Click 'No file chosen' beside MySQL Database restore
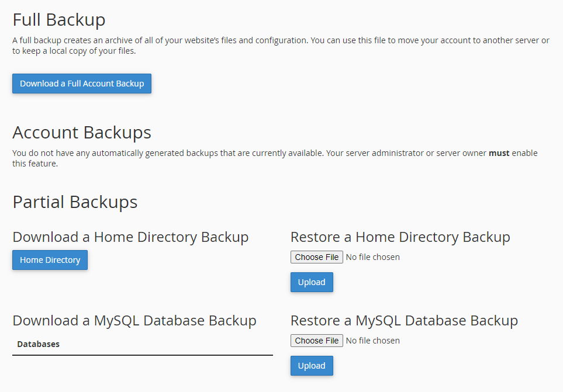The image size is (563, 392). (372, 341)
